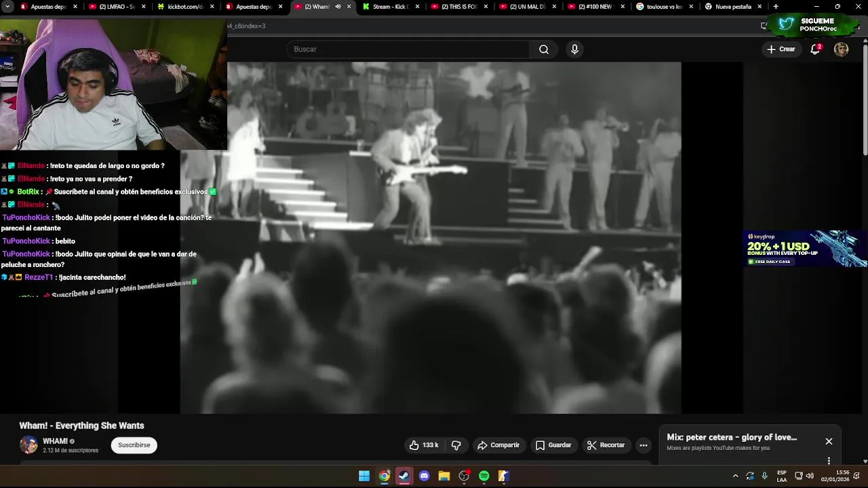
Task: Open File Explorer from taskbar
Action: tap(444, 476)
